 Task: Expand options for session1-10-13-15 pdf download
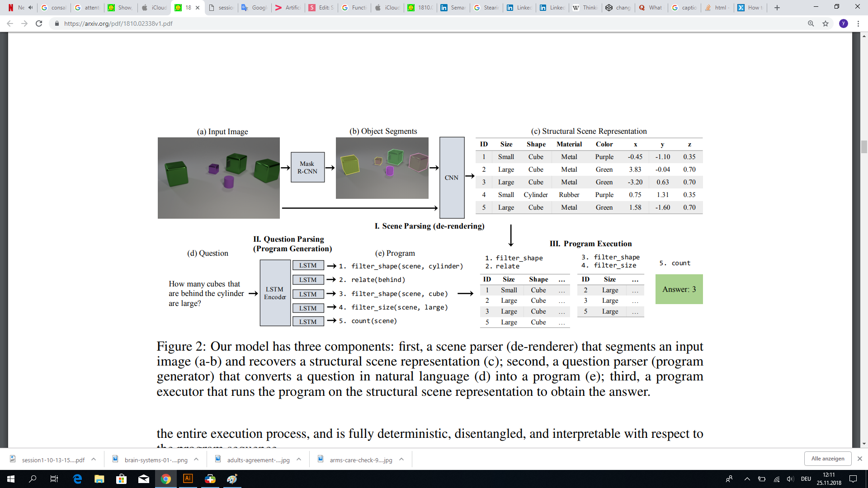click(x=94, y=459)
